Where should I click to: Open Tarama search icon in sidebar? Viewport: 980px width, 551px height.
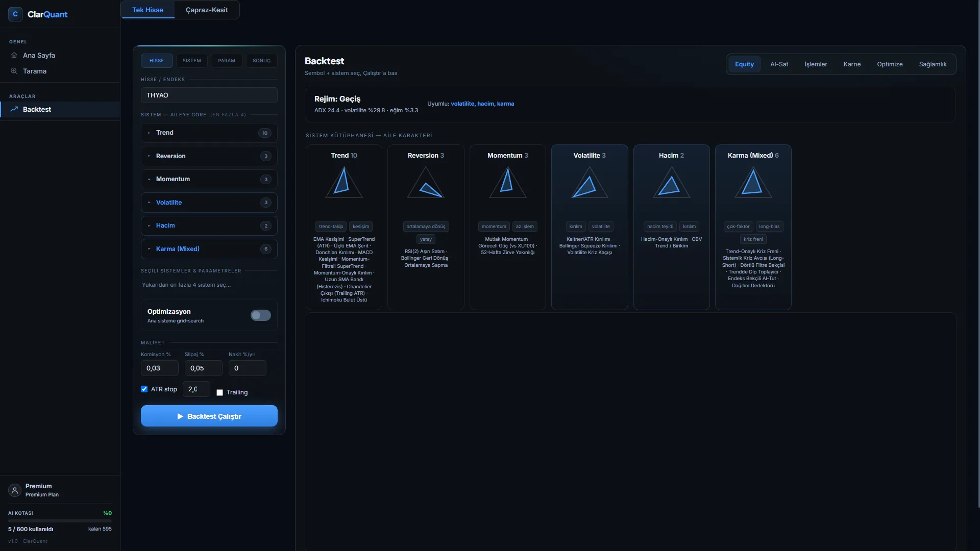click(x=14, y=71)
